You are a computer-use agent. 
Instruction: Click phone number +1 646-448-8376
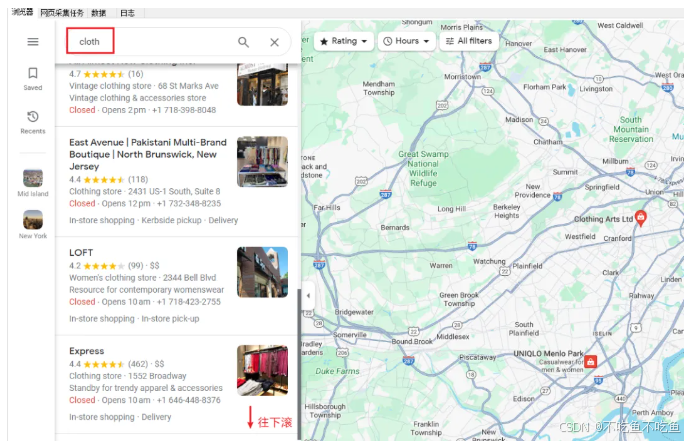189,400
